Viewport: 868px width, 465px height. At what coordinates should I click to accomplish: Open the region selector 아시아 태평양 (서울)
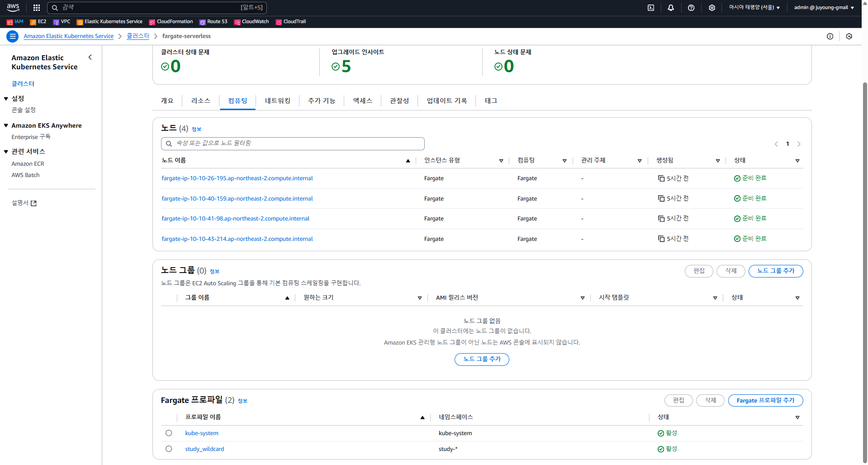coord(754,8)
